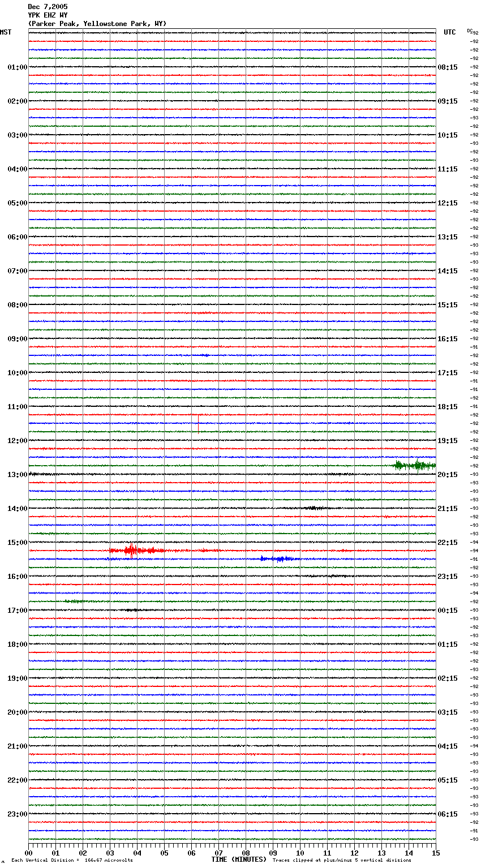Click the '15:00' MST time label
The height and width of the screenshot is (868, 481).
(x=17, y=543)
